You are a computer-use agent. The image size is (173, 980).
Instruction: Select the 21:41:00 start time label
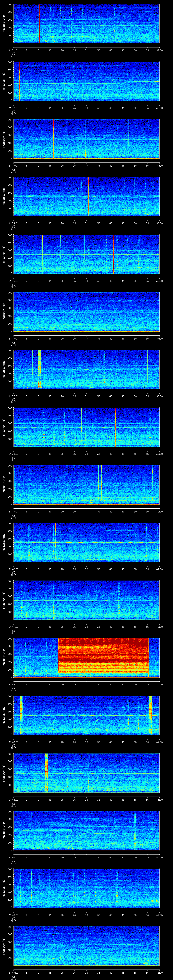pyautogui.click(x=13, y=627)
